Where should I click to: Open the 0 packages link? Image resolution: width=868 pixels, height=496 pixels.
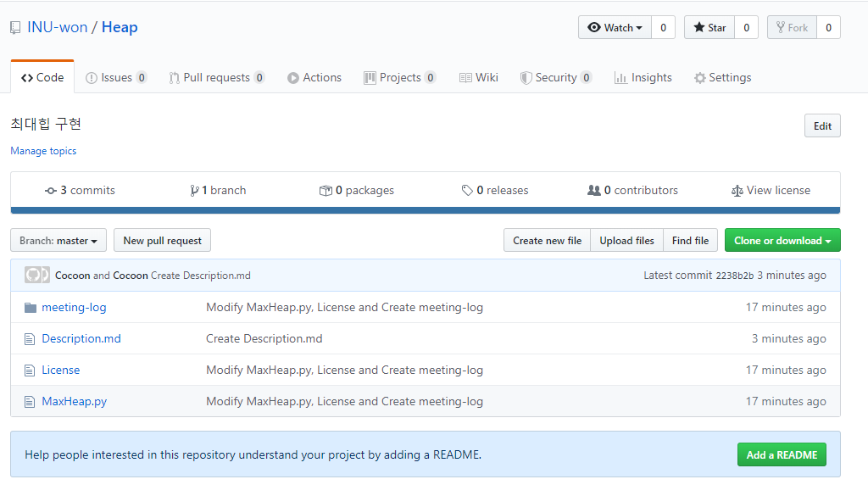(x=357, y=190)
